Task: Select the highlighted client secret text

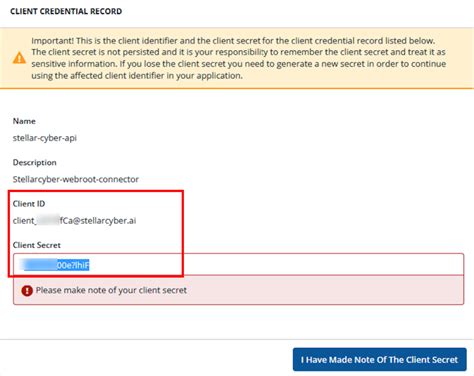Action: point(57,265)
